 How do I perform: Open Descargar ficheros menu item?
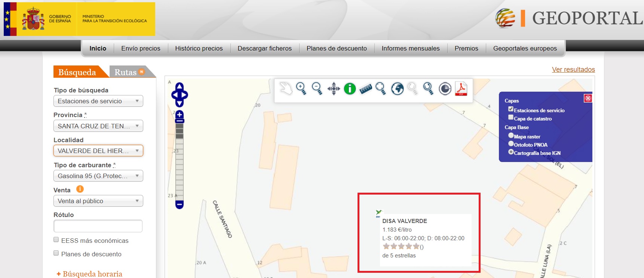(265, 48)
